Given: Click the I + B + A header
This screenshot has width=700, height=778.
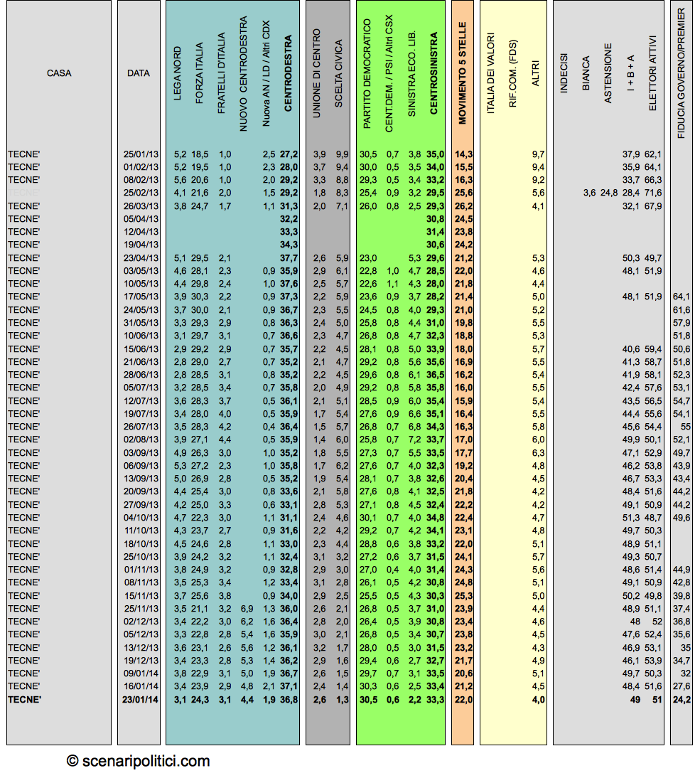Looking at the screenshot, I should [630, 73].
